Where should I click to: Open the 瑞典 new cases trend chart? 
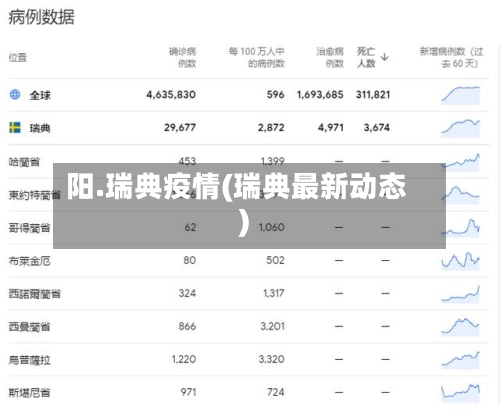[461, 128]
